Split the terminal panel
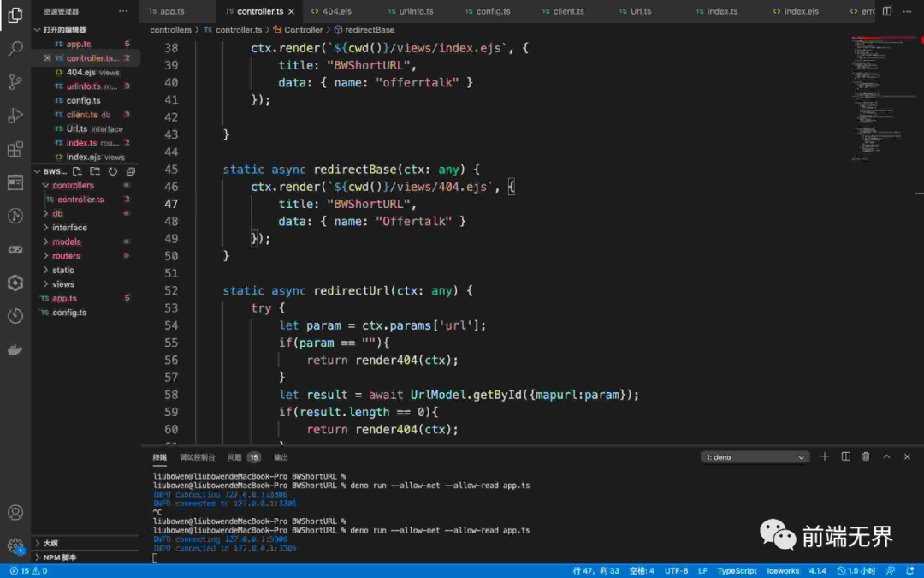This screenshot has height=578, width=924. point(845,456)
